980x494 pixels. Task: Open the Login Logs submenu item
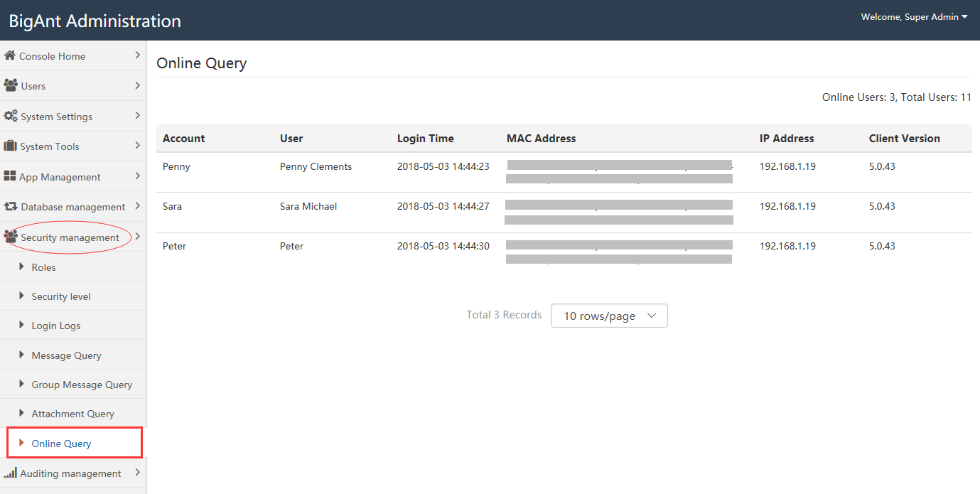click(x=55, y=326)
